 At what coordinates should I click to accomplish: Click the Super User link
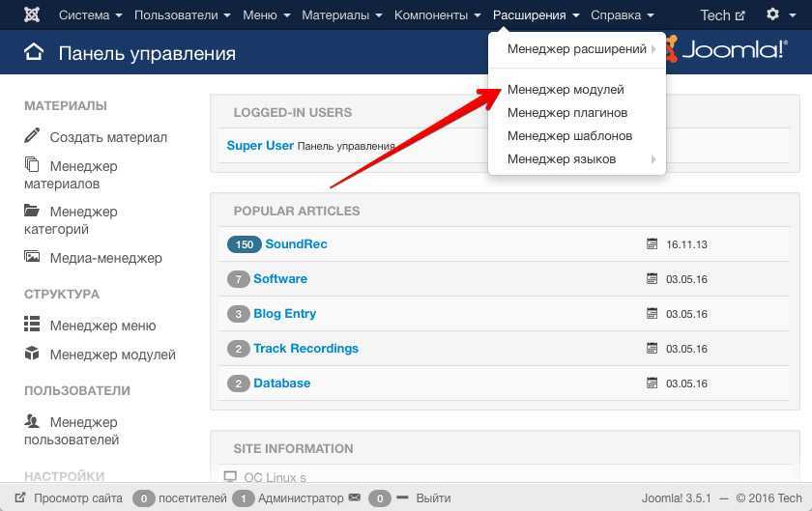pyautogui.click(x=260, y=146)
